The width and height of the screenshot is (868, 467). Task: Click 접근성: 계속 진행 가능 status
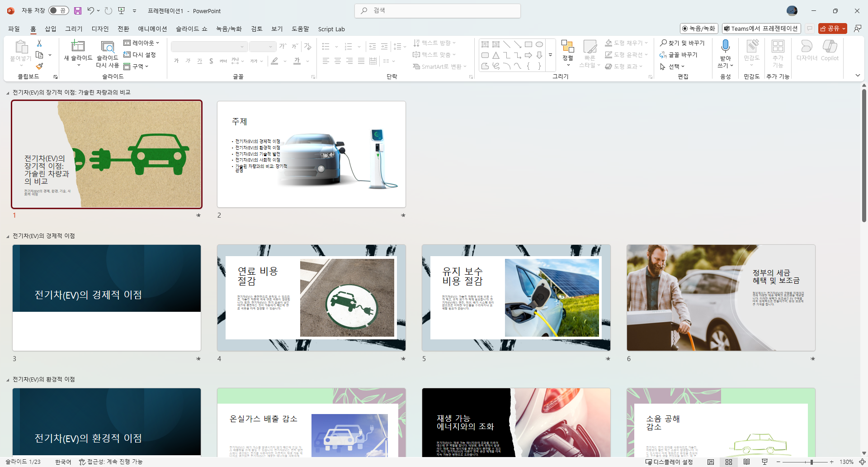(x=111, y=462)
